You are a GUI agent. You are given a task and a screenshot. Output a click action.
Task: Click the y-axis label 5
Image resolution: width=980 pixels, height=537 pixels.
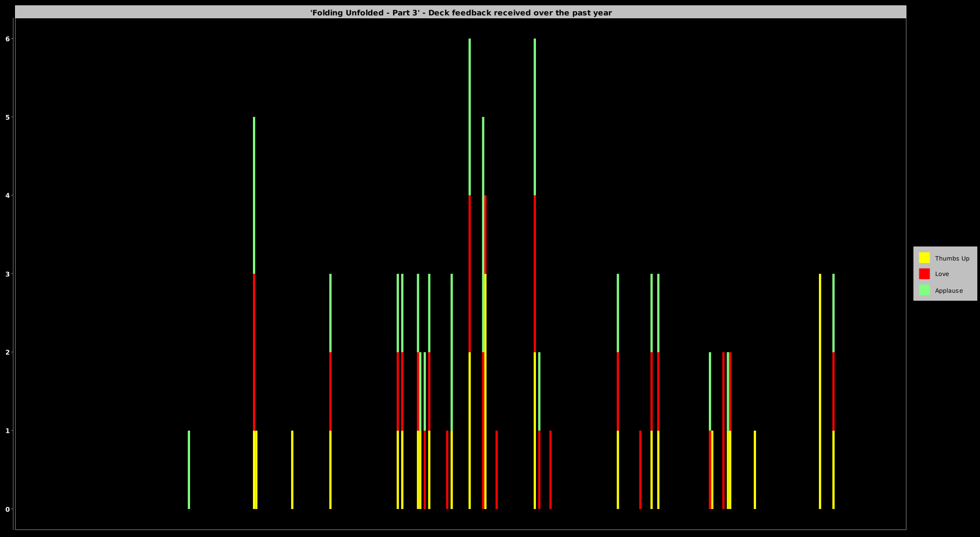click(x=8, y=117)
